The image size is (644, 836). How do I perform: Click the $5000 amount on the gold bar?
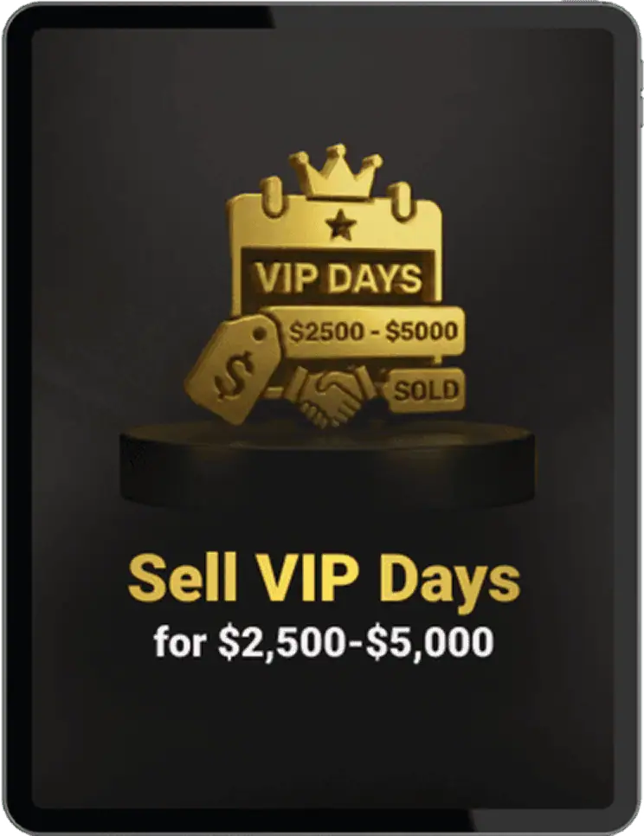[x=422, y=331]
